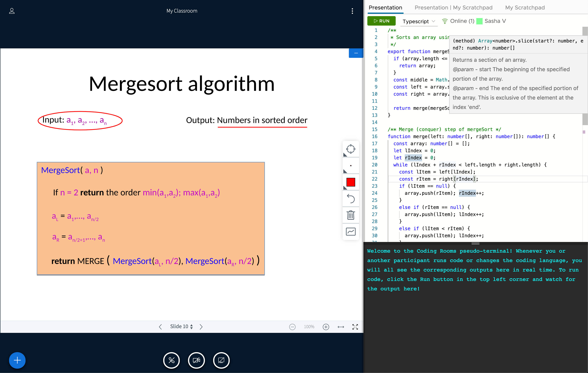Click the camera icon at the bottom
This screenshot has height=373, width=588.
196,360
